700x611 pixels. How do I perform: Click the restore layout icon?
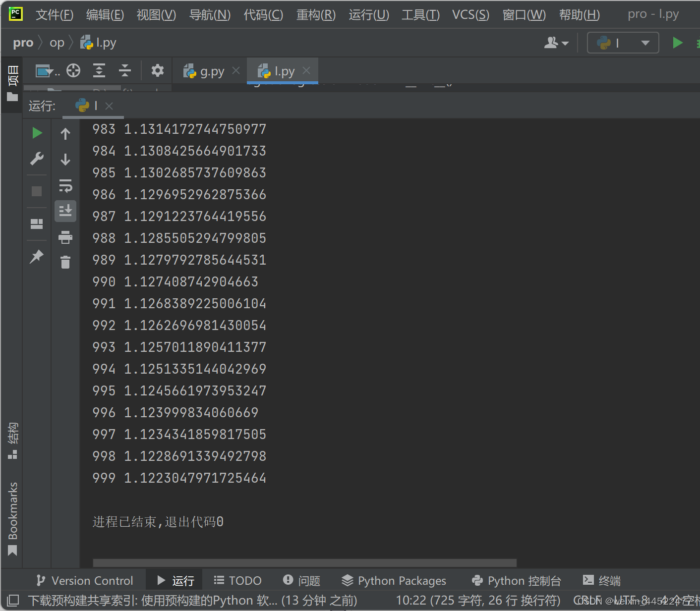37,224
